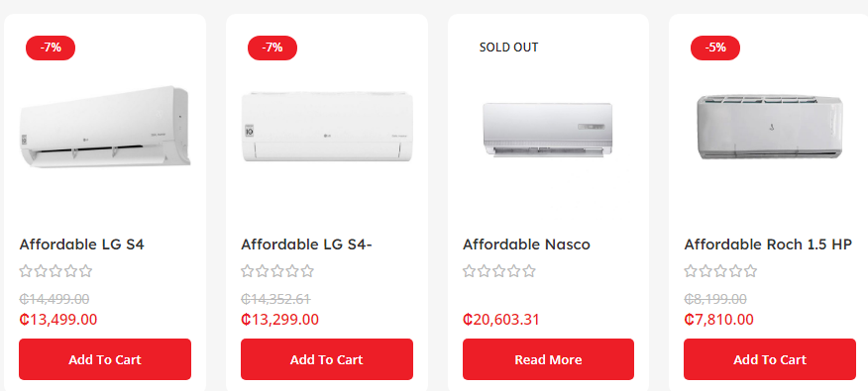Click the -7% badge on LG S4
868x391 pixels.
tap(51, 48)
